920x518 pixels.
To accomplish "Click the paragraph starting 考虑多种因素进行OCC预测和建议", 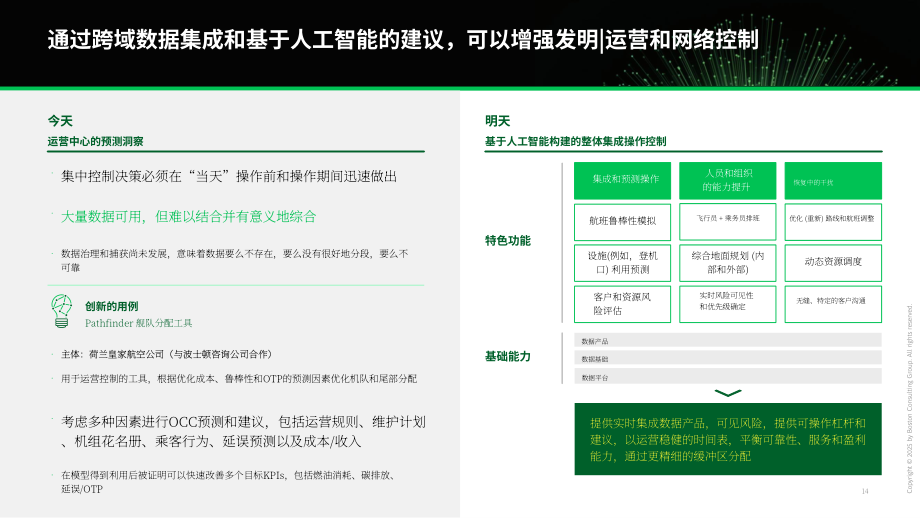I will (x=243, y=432).
